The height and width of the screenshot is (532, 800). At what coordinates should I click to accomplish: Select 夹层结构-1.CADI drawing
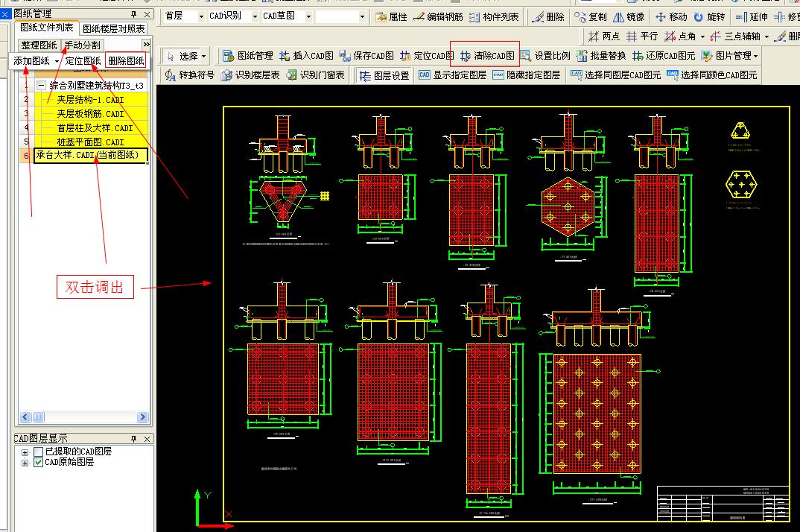point(90,100)
